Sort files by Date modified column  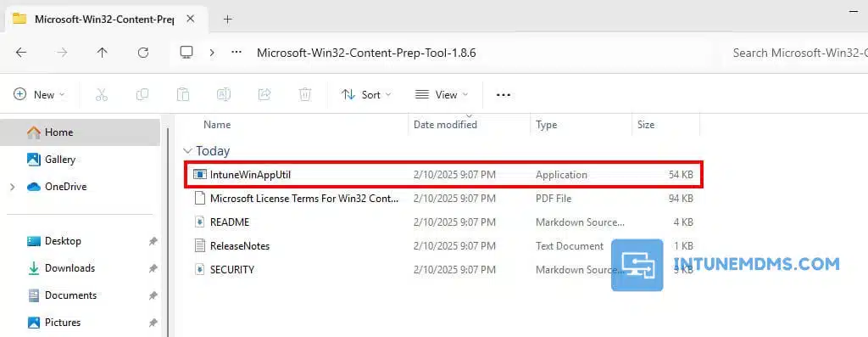click(445, 125)
